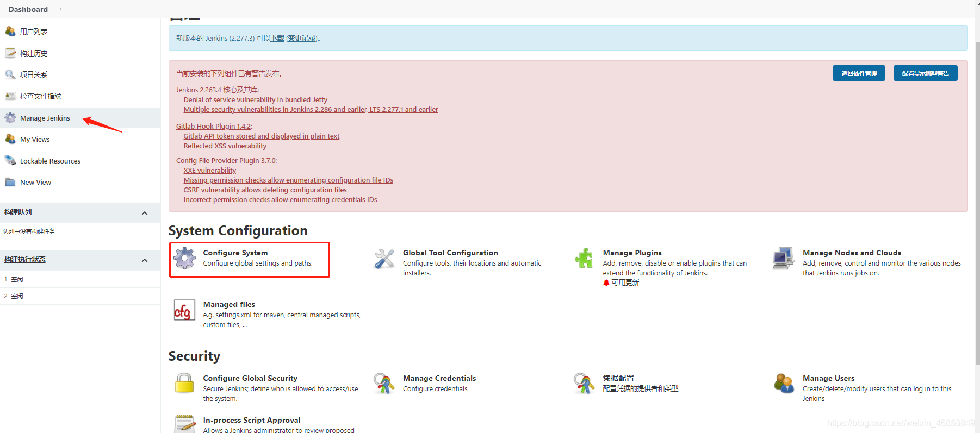
Task: Open 凭据配置 title link
Action: pyautogui.click(x=618, y=378)
